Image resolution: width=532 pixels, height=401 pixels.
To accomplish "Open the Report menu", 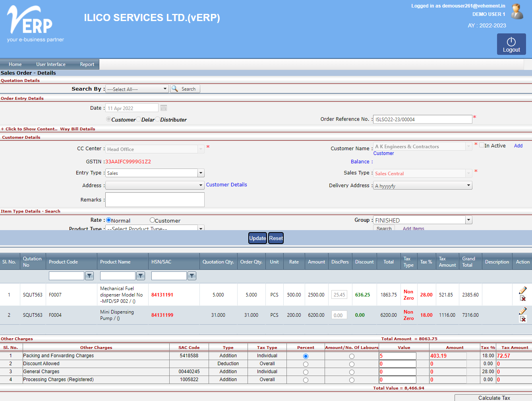I will click(87, 64).
